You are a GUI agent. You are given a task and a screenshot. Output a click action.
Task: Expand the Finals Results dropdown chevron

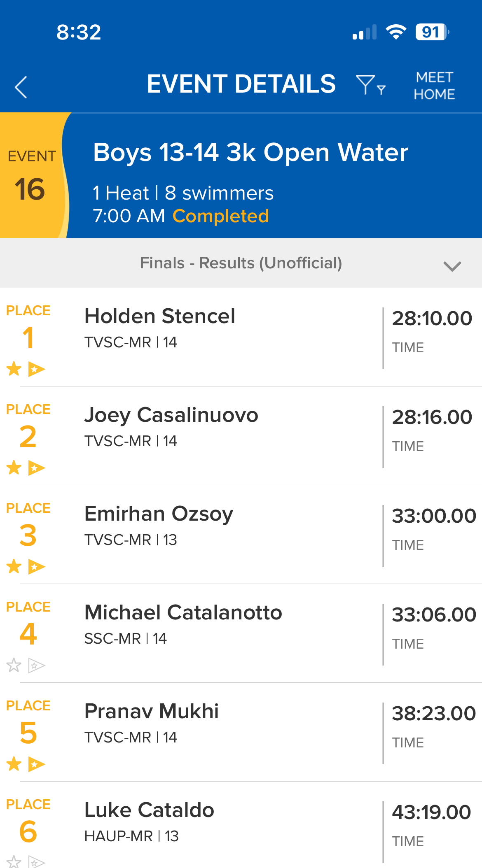coord(452,266)
